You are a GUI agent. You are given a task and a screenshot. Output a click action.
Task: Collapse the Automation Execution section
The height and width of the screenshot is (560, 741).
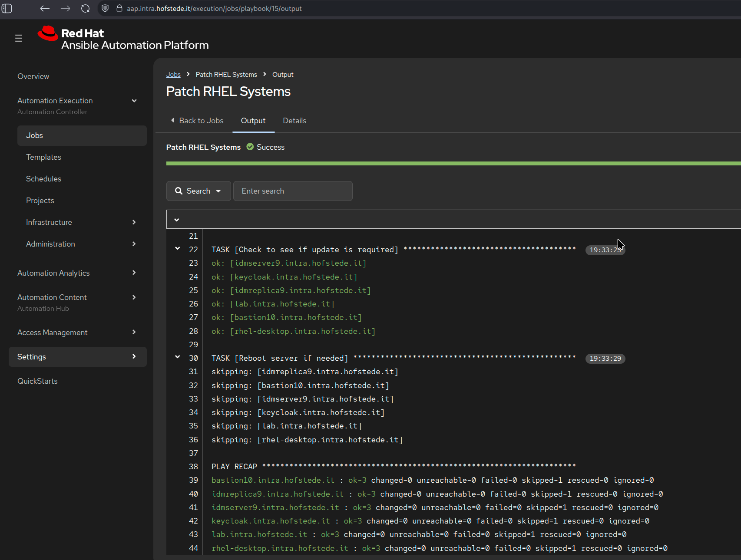tap(134, 101)
